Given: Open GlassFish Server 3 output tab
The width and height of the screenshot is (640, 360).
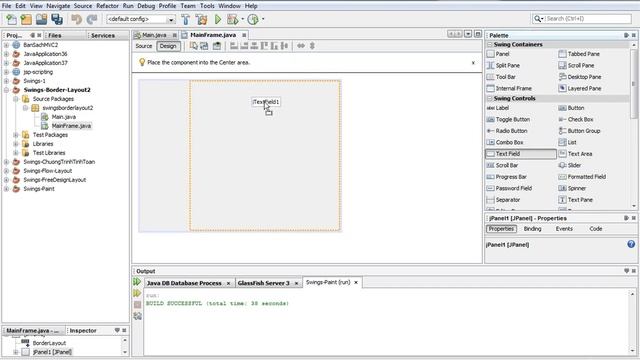Looking at the screenshot, I should pyautogui.click(x=263, y=283).
